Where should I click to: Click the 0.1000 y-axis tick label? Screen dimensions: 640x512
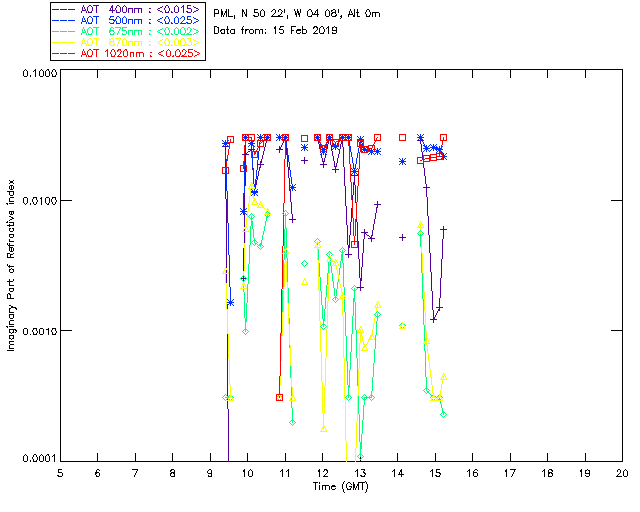[x=40, y=73]
